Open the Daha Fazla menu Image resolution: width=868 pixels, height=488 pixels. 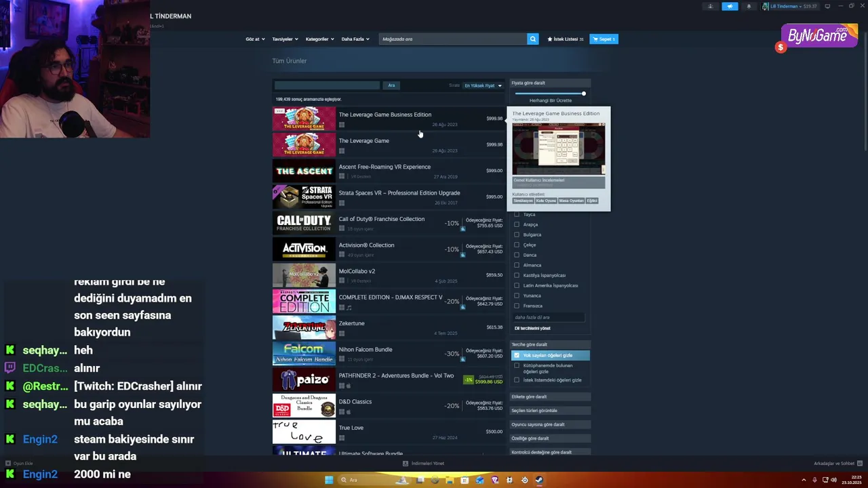[x=355, y=39]
